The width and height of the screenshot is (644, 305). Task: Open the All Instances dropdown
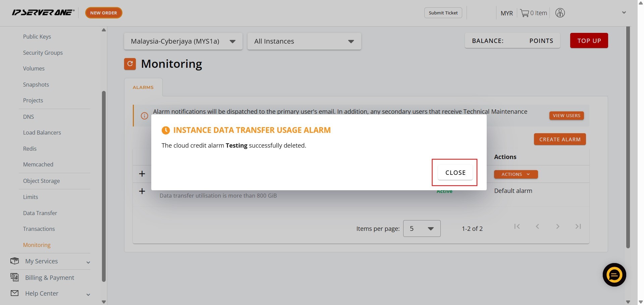coord(304,41)
